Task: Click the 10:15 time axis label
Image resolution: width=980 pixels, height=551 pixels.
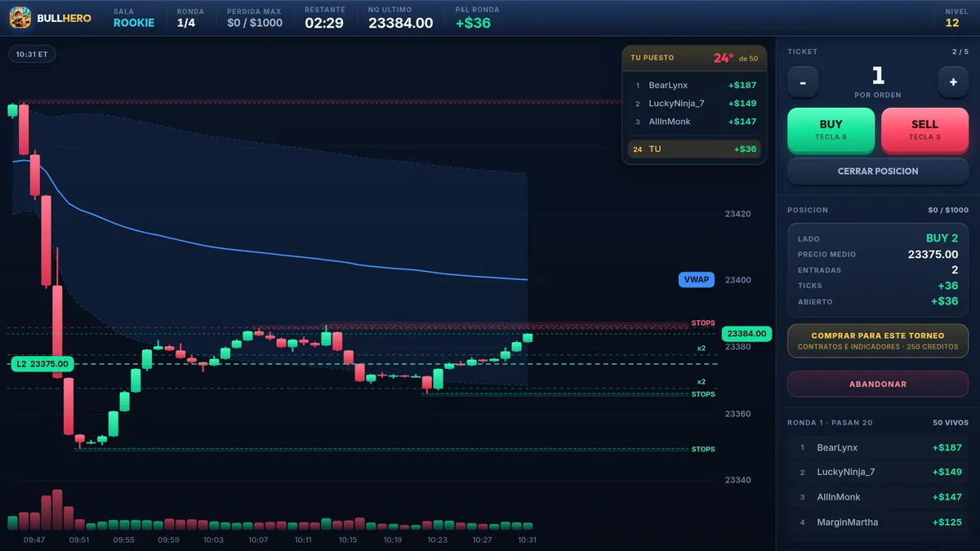Action: click(x=348, y=540)
